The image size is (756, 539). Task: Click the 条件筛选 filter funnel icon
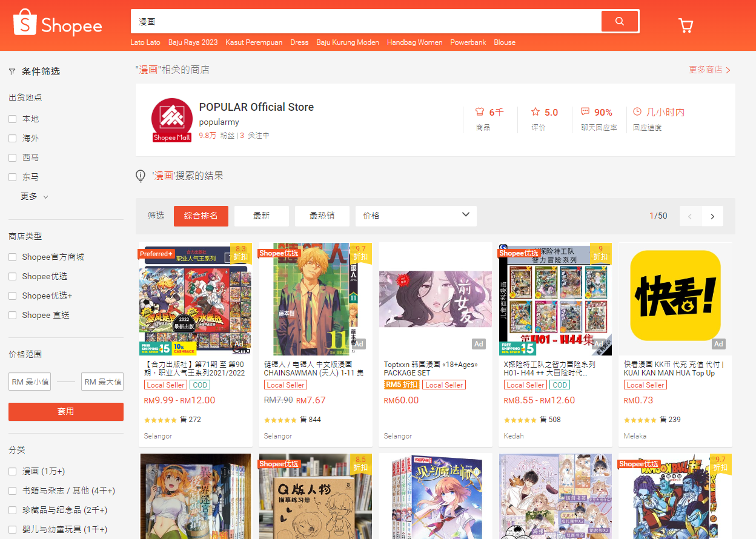pos(12,71)
